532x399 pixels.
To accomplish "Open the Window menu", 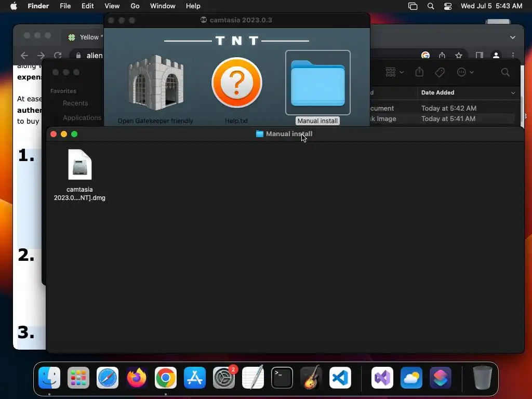I will (163, 6).
